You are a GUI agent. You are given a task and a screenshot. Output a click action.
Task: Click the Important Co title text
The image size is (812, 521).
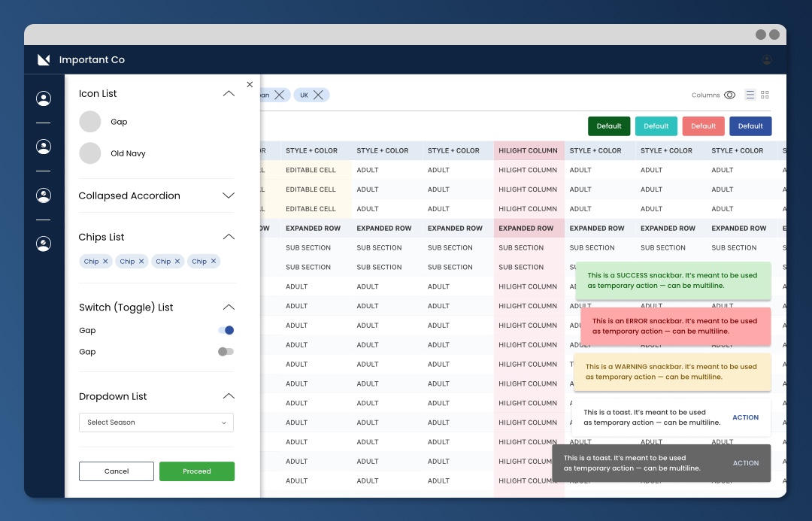pos(92,59)
